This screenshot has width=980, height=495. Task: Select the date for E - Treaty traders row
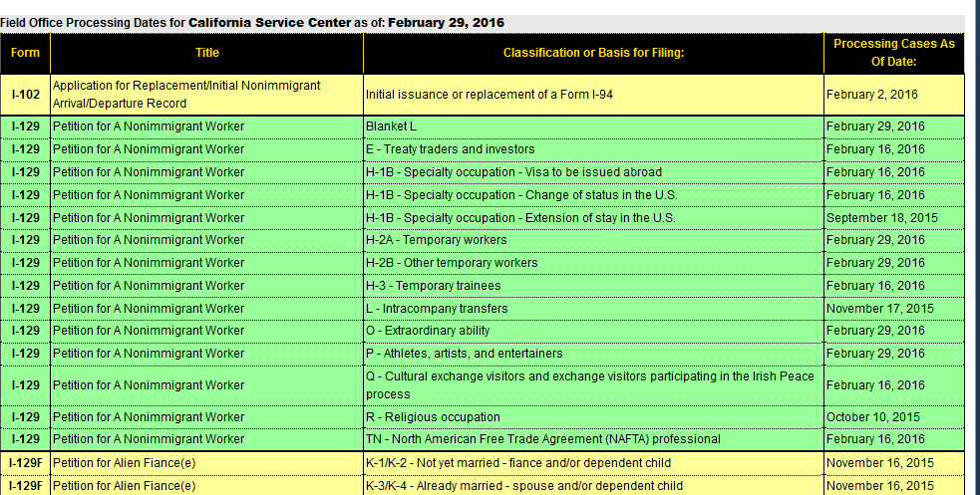point(893,149)
